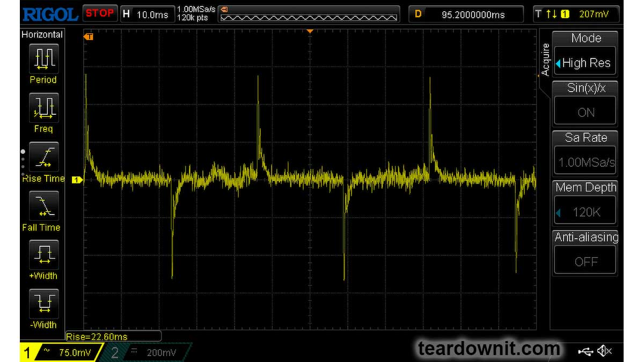644x362 pixels.
Task: Choose the Fall Time measurement icon
Action: tap(43, 206)
